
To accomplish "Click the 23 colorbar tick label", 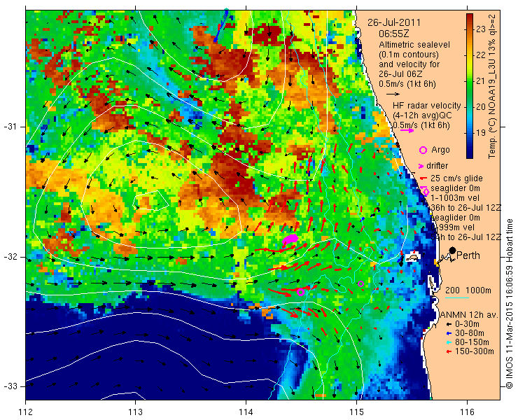I will click(481, 29).
